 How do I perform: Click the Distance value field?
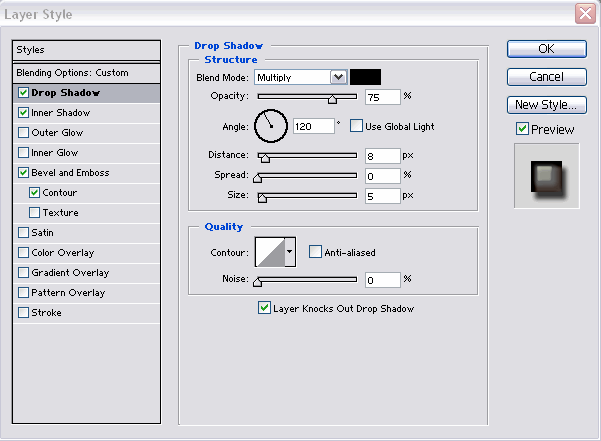(x=383, y=156)
